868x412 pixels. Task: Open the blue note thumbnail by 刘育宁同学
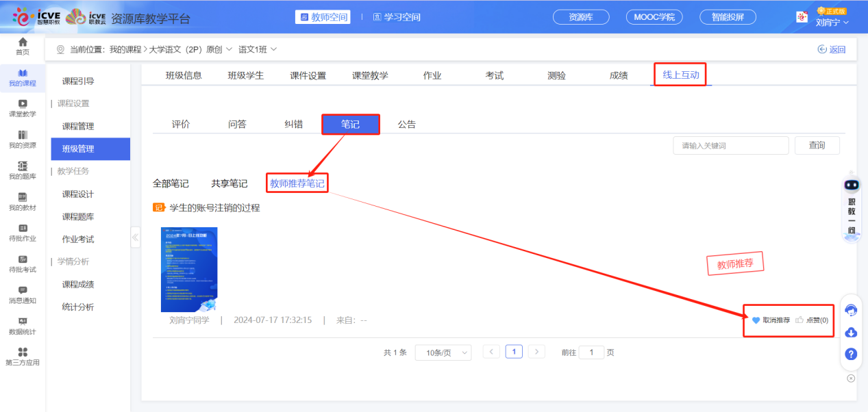click(189, 270)
